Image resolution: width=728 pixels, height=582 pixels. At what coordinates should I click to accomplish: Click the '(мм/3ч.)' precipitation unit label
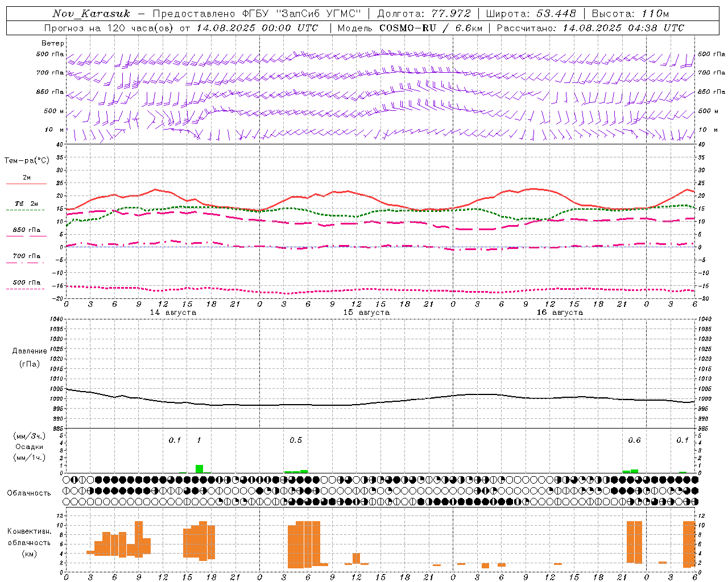[x=30, y=436]
